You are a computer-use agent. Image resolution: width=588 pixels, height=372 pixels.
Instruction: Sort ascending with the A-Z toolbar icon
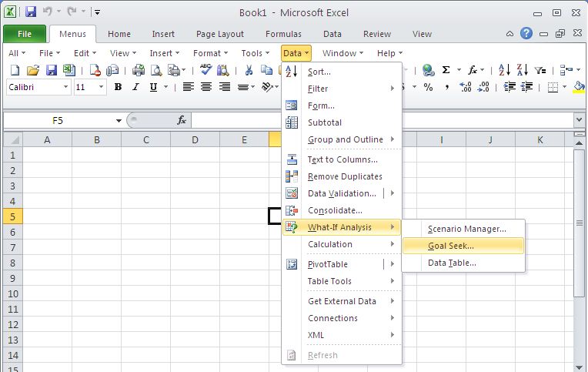point(504,70)
